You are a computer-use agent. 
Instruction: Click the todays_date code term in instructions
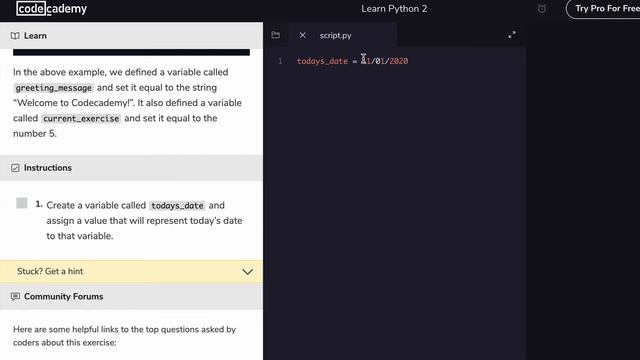point(177,206)
